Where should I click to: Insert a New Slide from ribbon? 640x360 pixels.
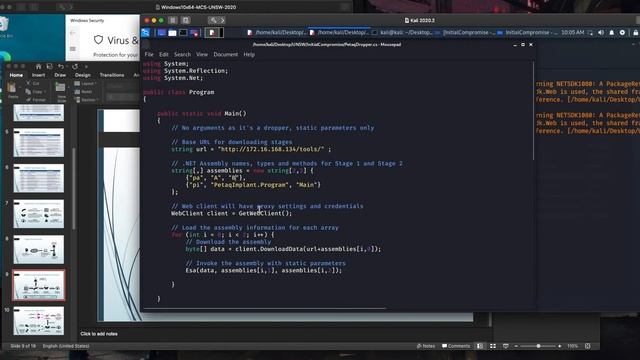pos(60,87)
